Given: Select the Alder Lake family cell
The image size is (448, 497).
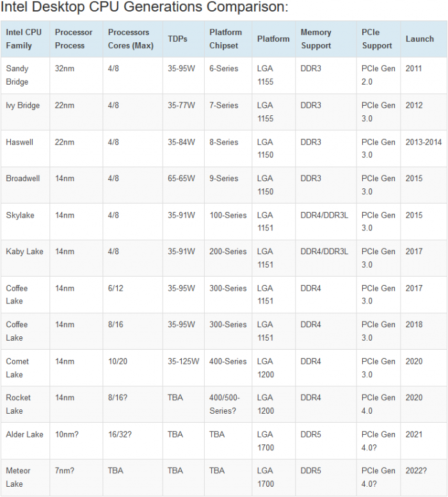Looking at the screenshot, I should pos(24,434).
